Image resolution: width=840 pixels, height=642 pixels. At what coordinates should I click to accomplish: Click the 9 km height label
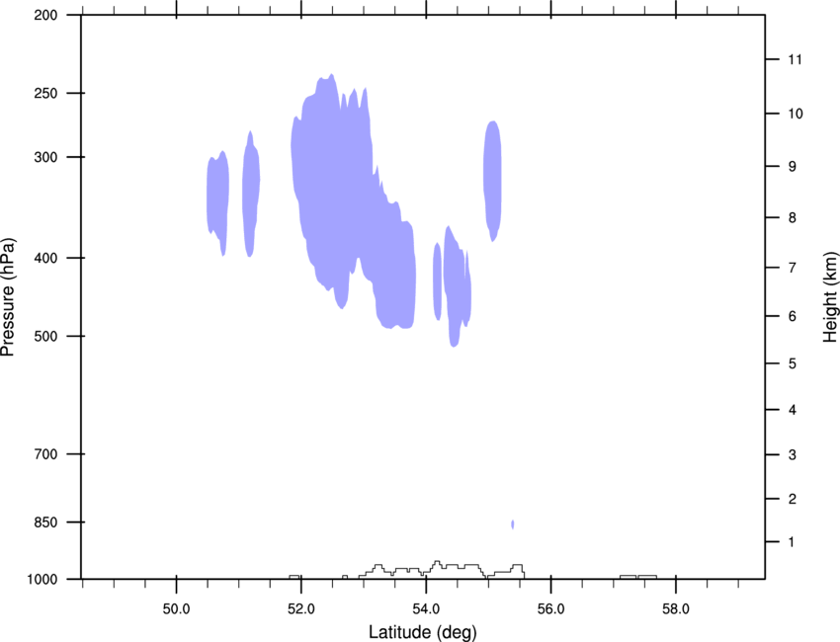pyautogui.click(x=793, y=167)
